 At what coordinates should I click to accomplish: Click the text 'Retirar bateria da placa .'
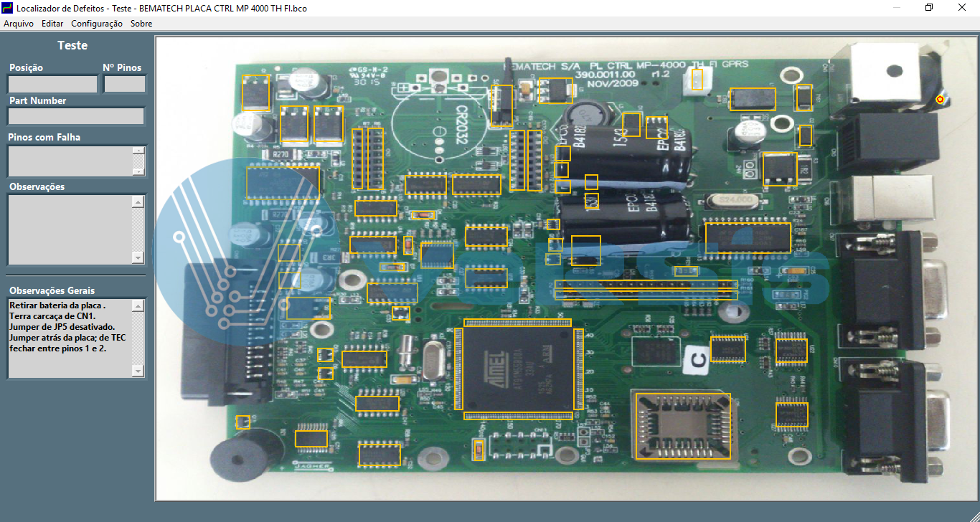[x=57, y=305]
